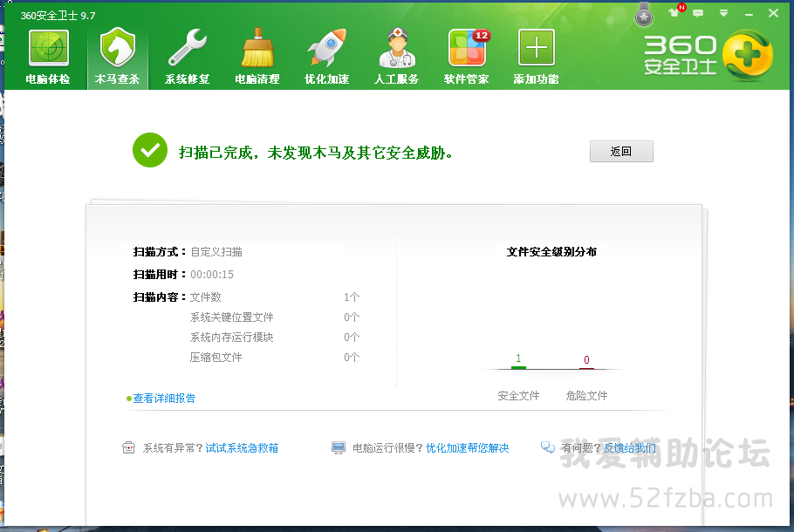794x532 pixels.
Task: Click the 文件数 row label
Action: [206, 297]
